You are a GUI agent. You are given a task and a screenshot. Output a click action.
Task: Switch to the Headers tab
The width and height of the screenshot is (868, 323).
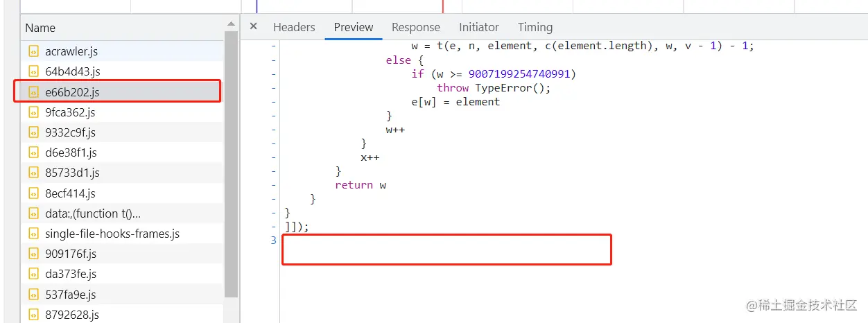[x=294, y=27]
